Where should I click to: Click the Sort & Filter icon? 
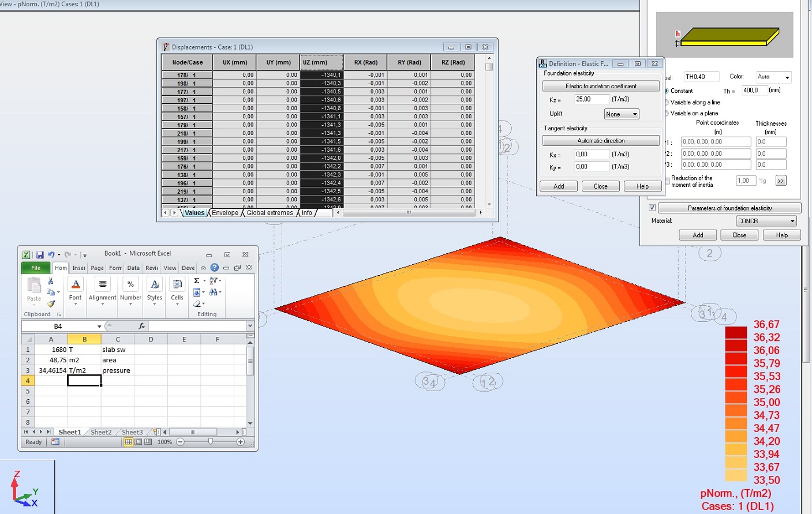click(x=213, y=280)
